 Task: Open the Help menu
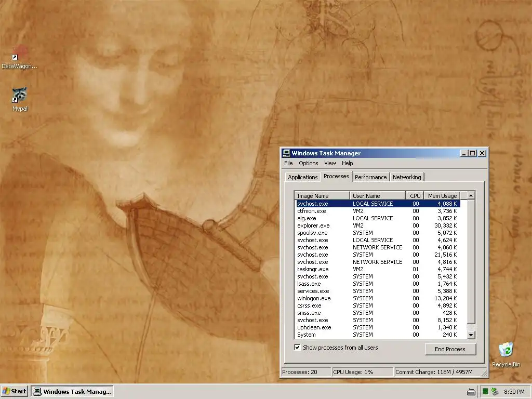347,163
